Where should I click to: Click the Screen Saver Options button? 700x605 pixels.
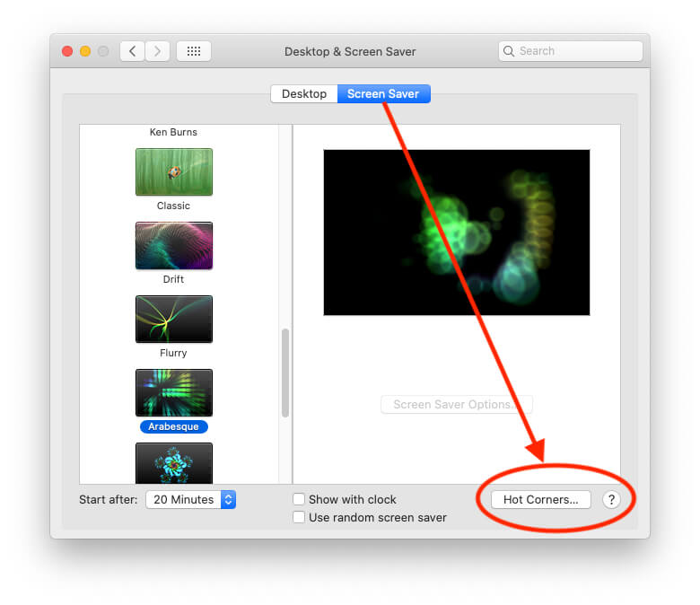(x=456, y=405)
